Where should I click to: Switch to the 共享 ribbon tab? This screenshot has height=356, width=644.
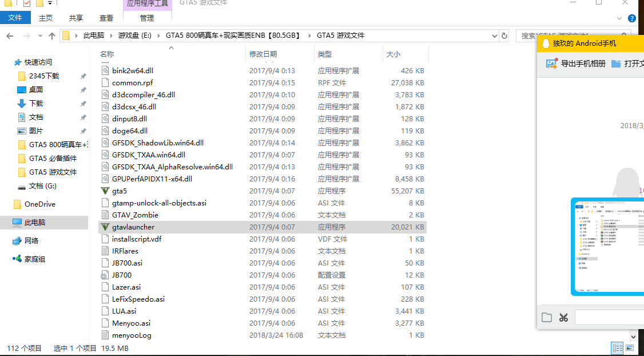(76, 18)
